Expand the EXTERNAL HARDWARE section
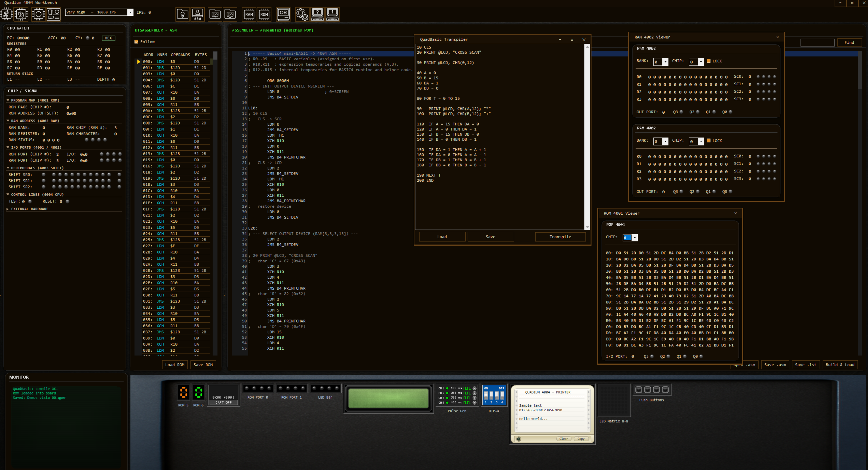This screenshot has width=868, height=470. (8, 208)
